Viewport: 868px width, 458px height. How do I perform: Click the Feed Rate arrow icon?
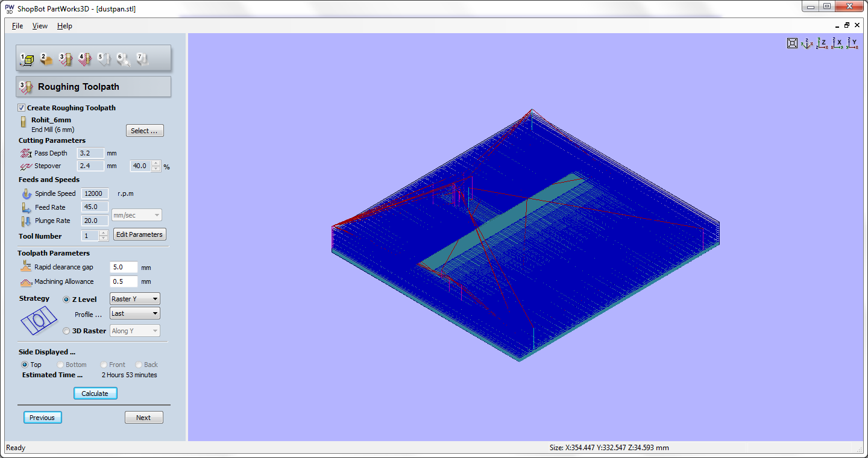pyautogui.click(x=27, y=207)
